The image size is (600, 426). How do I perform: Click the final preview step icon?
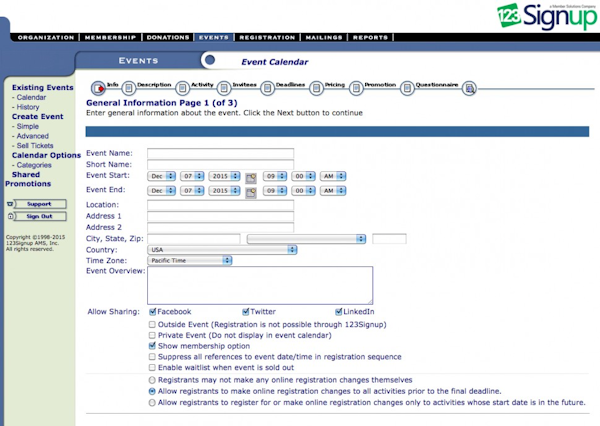click(x=469, y=88)
